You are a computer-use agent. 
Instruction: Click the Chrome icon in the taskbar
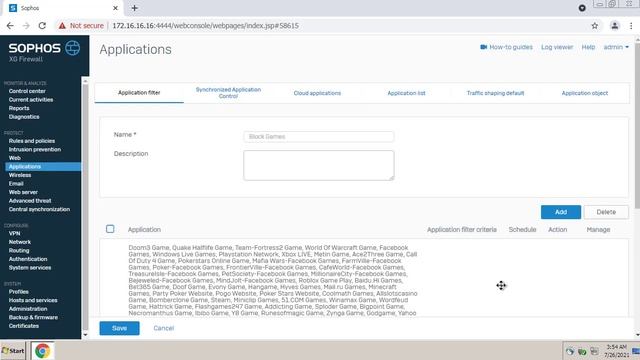(42, 351)
